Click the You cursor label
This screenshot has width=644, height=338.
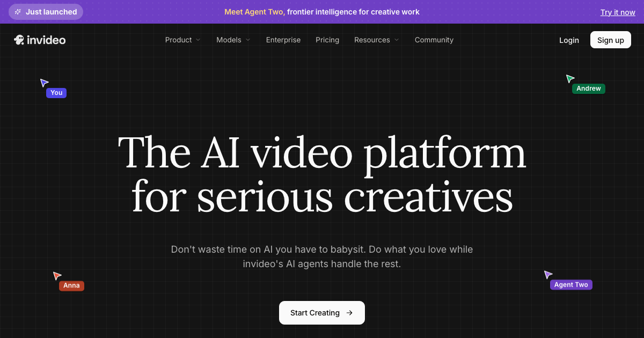point(56,93)
